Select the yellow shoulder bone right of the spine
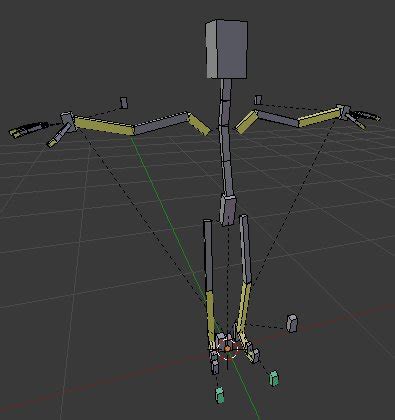The image size is (395, 420). pos(246,122)
